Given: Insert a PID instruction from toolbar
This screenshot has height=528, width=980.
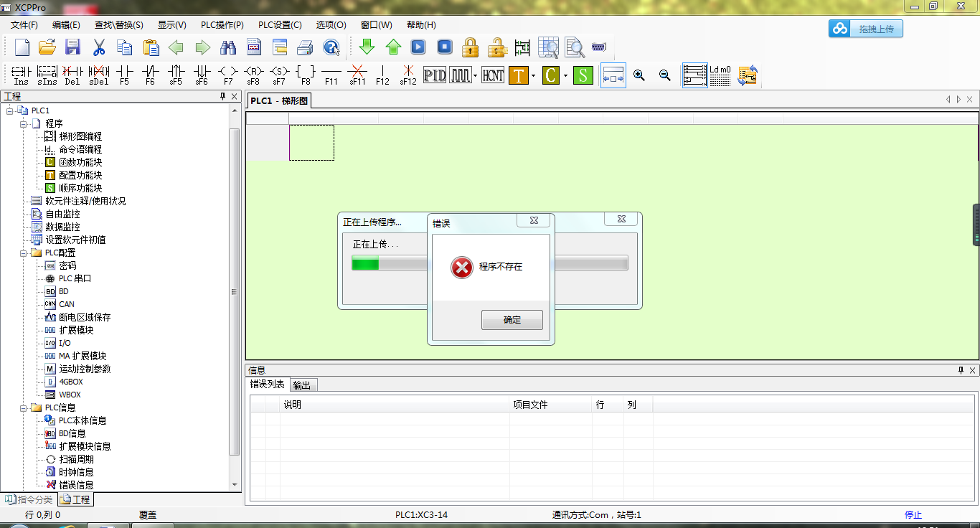Looking at the screenshot, I should tap(435, 75).
